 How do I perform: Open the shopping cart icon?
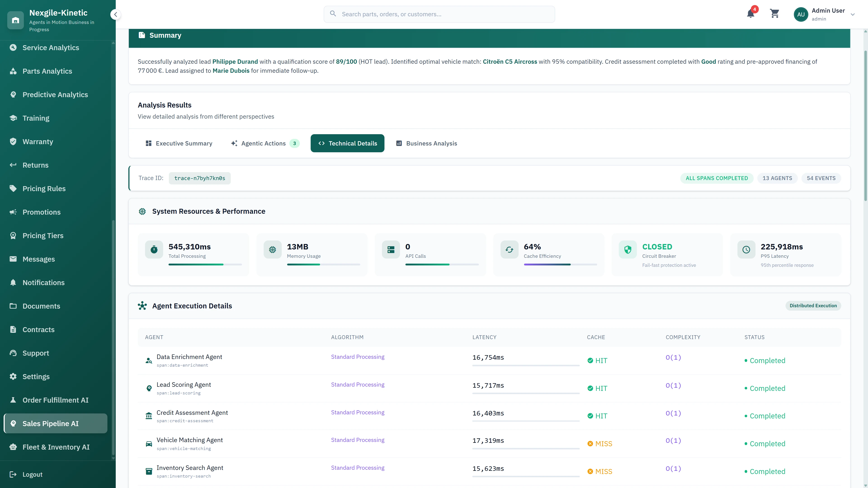(x=774, y=14)
